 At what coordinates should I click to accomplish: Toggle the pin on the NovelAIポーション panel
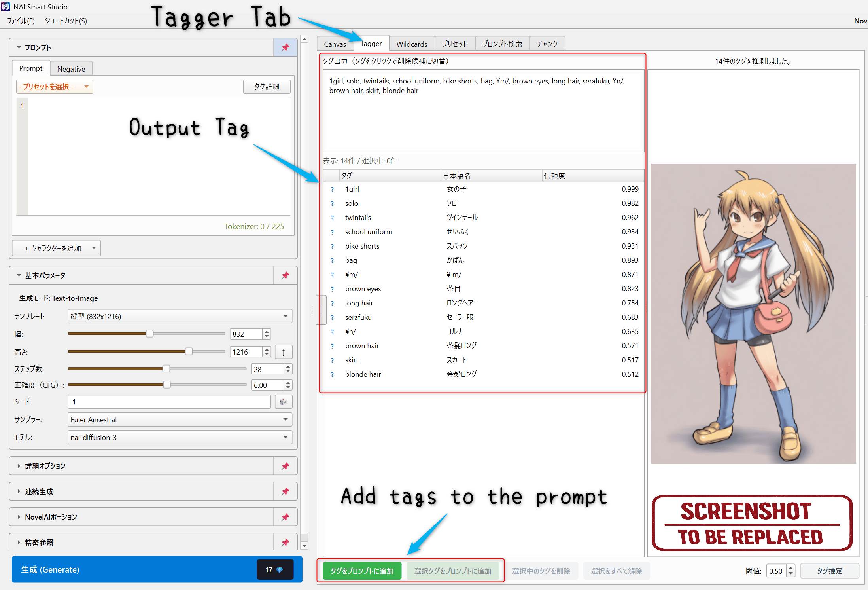285,517
